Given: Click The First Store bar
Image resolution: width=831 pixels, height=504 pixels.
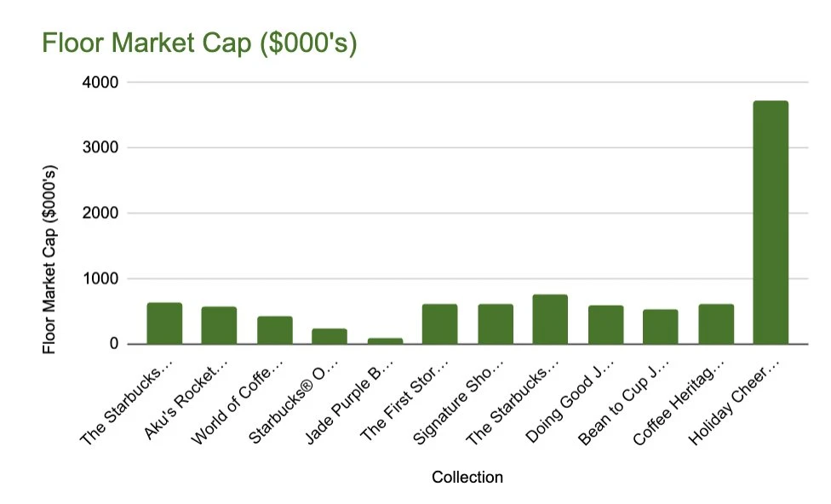Looking at the screenshot, I should [x=439, y=324].
